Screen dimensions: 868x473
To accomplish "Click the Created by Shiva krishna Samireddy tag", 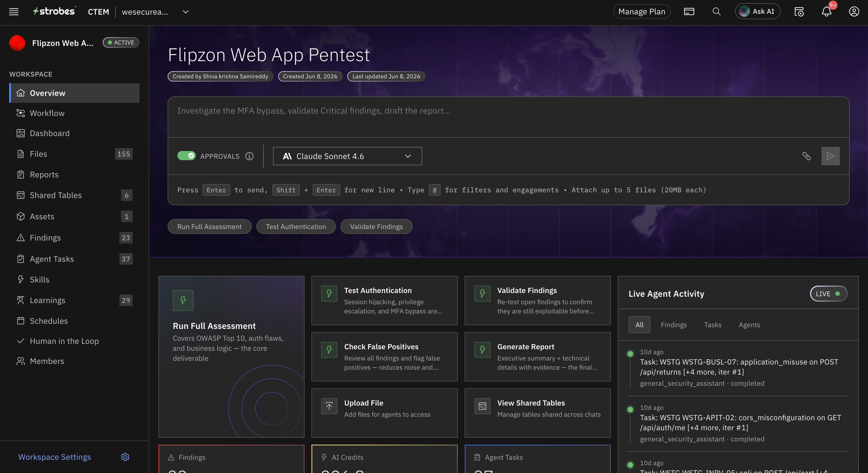I will 220,76.
